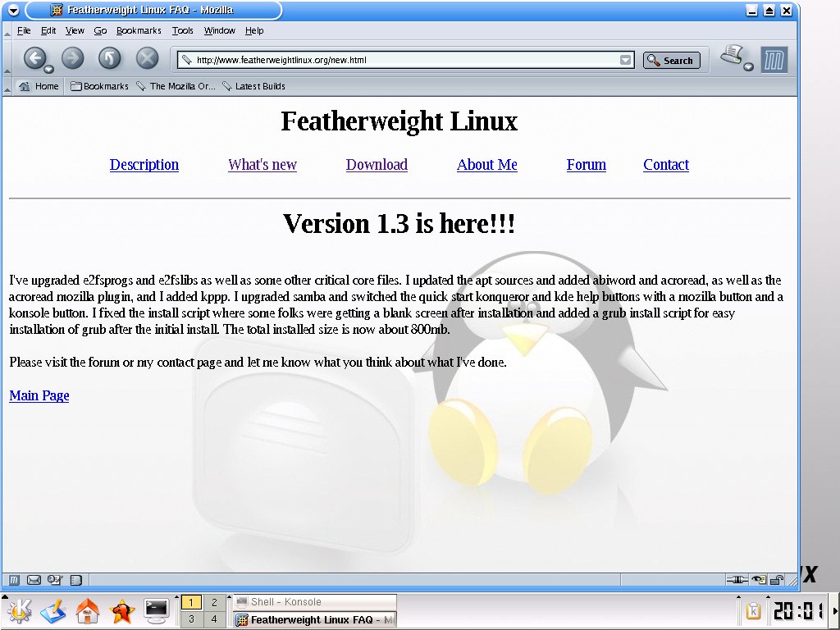
Task: Select Featherweight Linux FAQ taskbar entry
Action: point(315,620)
